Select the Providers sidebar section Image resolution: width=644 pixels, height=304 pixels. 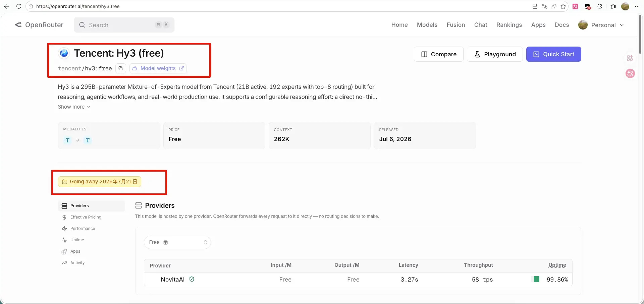[x=92, y=206]
